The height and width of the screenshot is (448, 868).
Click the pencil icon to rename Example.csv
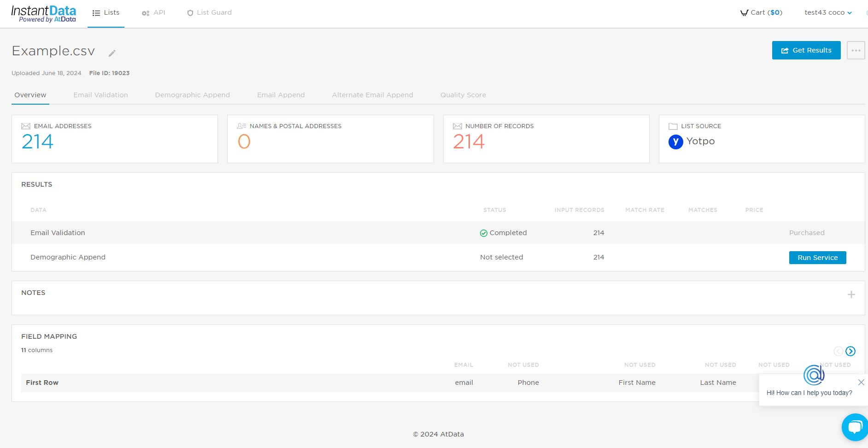tap(112, 53)
